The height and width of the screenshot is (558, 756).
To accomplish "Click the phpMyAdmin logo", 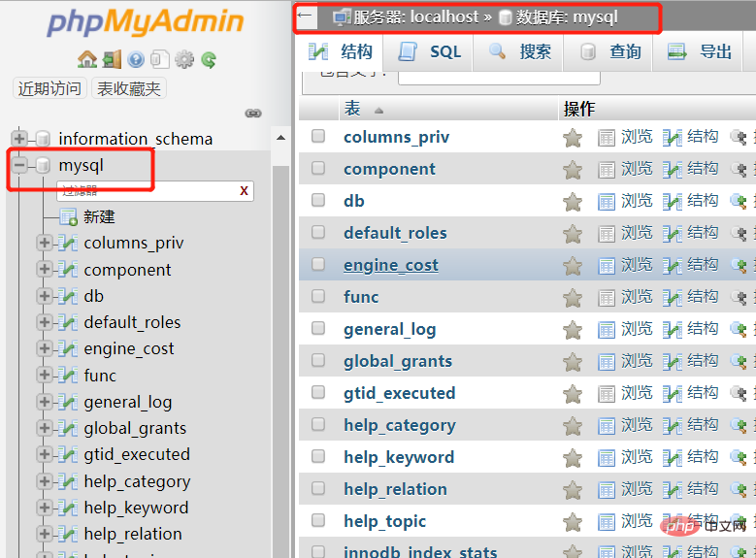I will pyautogui.click(x=146, y=21).
